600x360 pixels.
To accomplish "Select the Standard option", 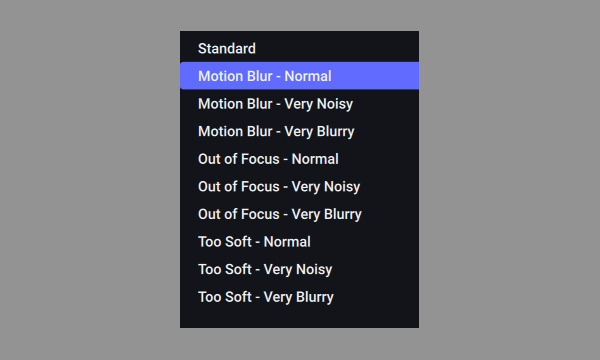I will [x=299, y=49].
